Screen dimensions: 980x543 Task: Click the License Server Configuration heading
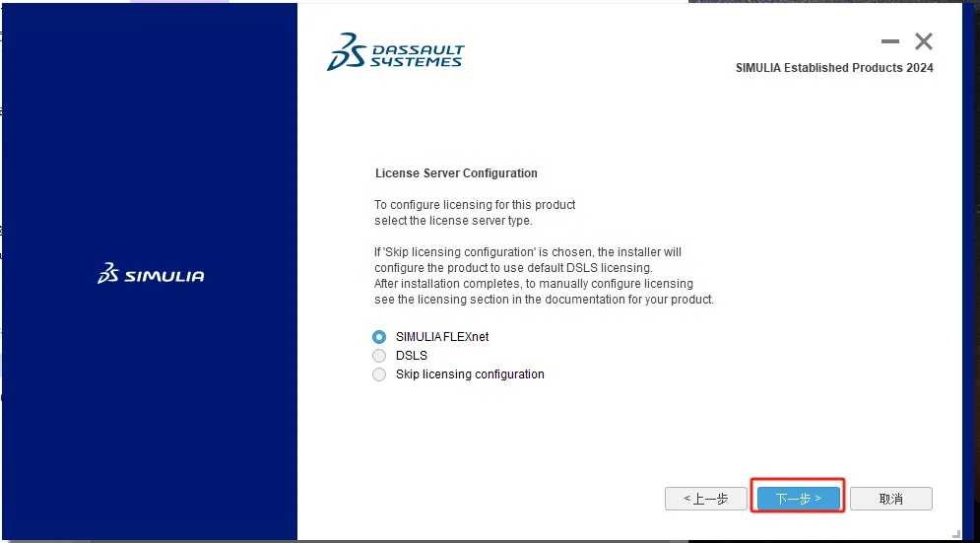tap(456, 173)
